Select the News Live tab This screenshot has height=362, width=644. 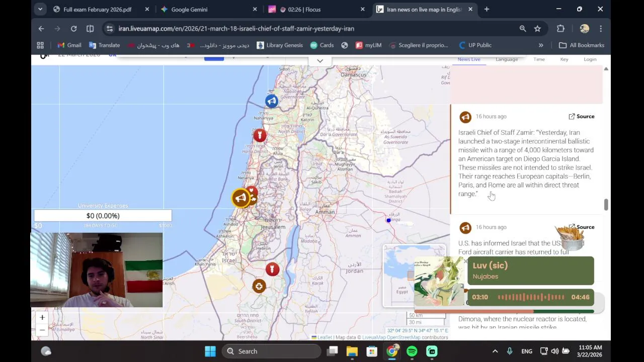point(469,59)
